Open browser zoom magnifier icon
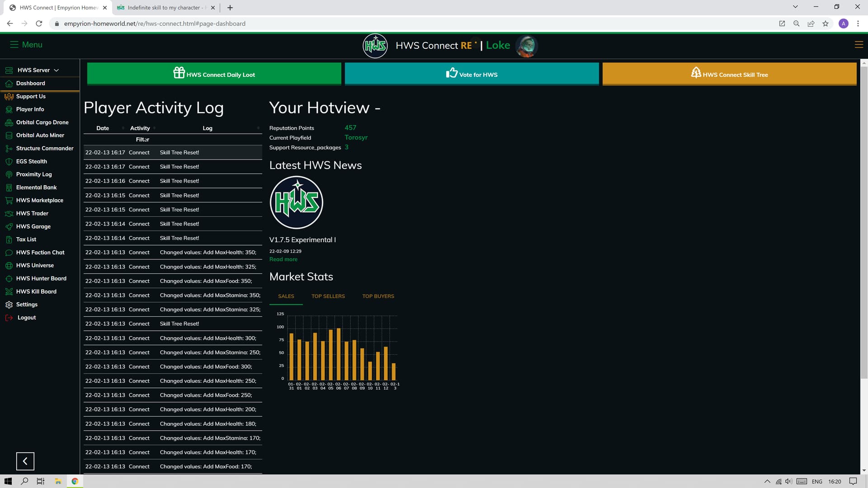Viewport: 868px width, 488px height. (797, 23)
